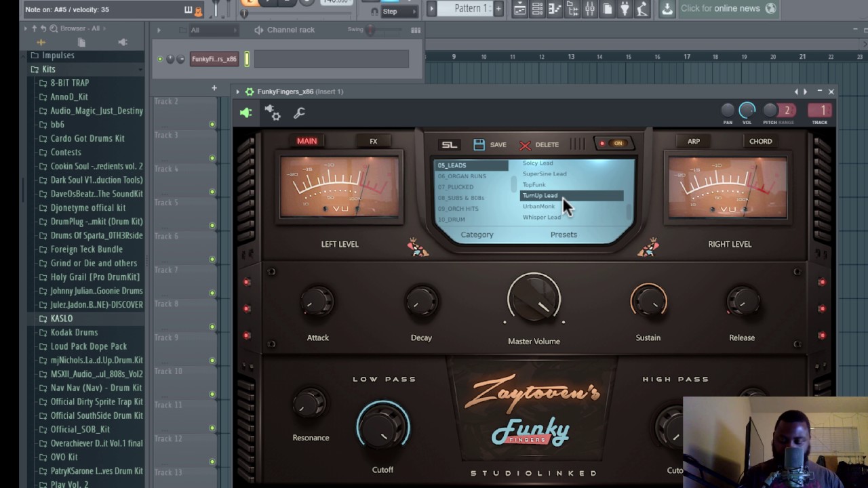
Task: Open the ARP tab
Action: (x=694, y=141)
